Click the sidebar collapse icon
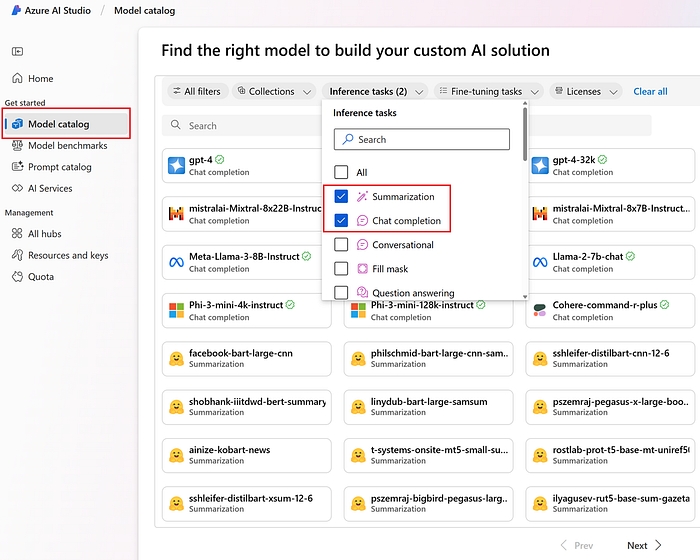 pos(17,52)
